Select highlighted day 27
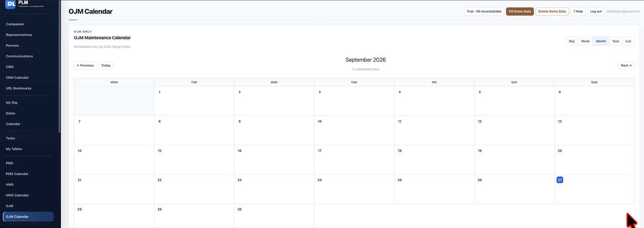644x228 pixels. [559, 180]
